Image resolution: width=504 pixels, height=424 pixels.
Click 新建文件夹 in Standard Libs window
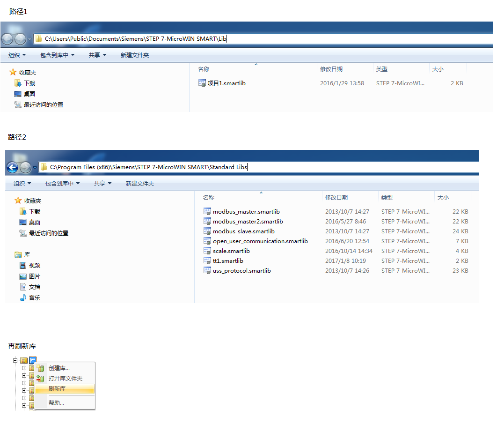(x=140, y=183)
